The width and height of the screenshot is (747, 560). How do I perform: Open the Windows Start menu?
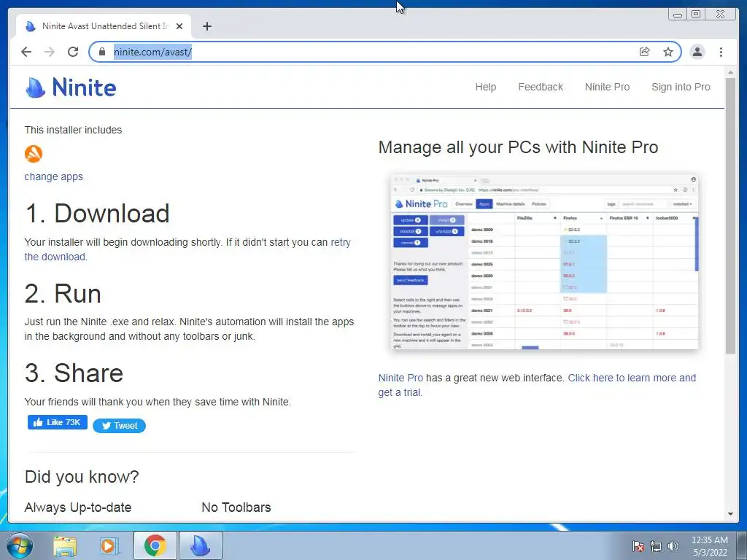[x=19, y=545]
